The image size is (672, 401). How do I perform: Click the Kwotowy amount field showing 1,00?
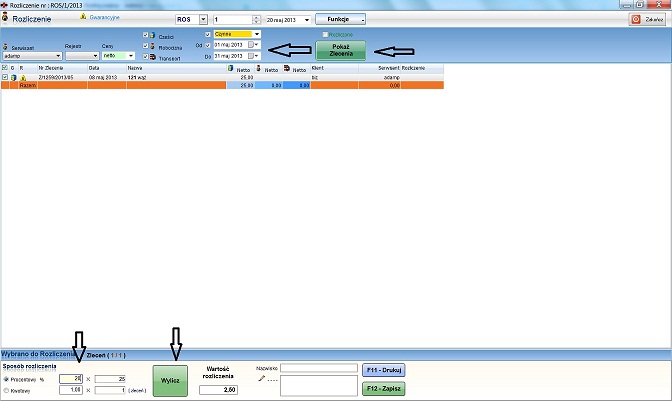coord(71,390)
